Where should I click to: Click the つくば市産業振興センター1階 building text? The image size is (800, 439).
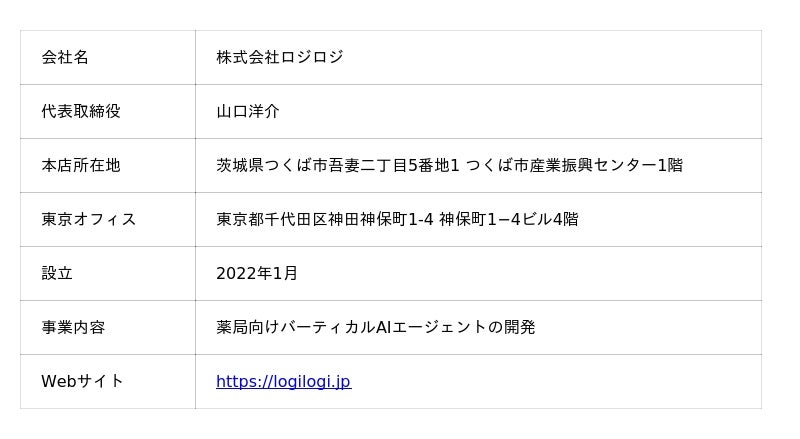pyautogui.click(x=574, y=165)
